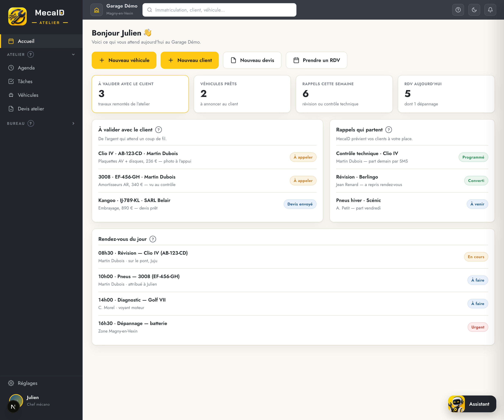Open notifications bell icon
The height and width of the screenshot is (420, 504).
490,10
